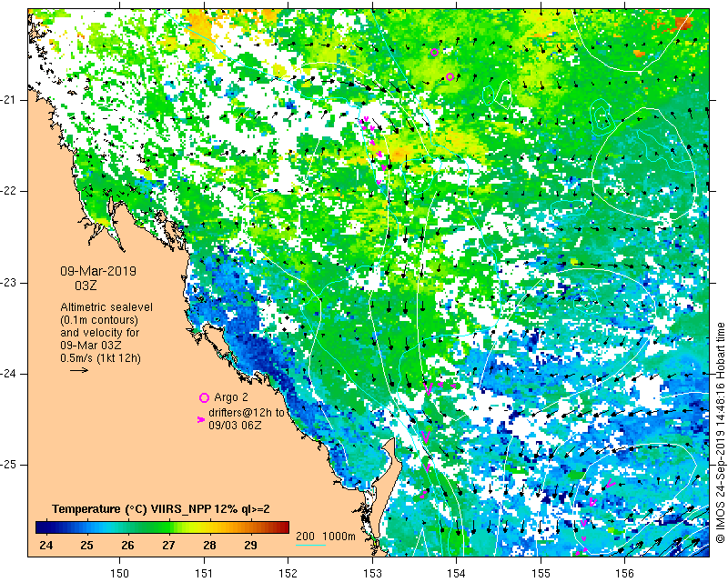
Task: Click the (0.1m contours) text
Action: [99, 320]
